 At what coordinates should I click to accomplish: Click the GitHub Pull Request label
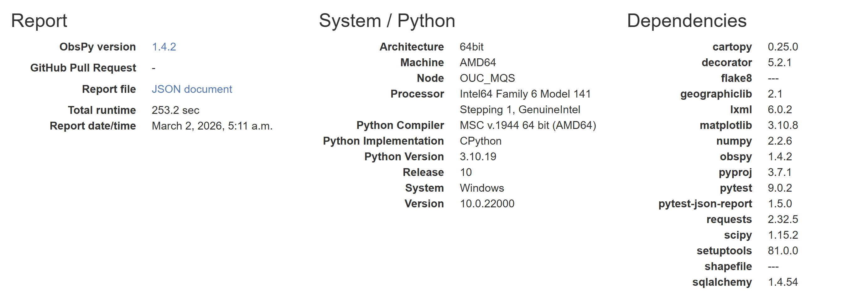83,68
